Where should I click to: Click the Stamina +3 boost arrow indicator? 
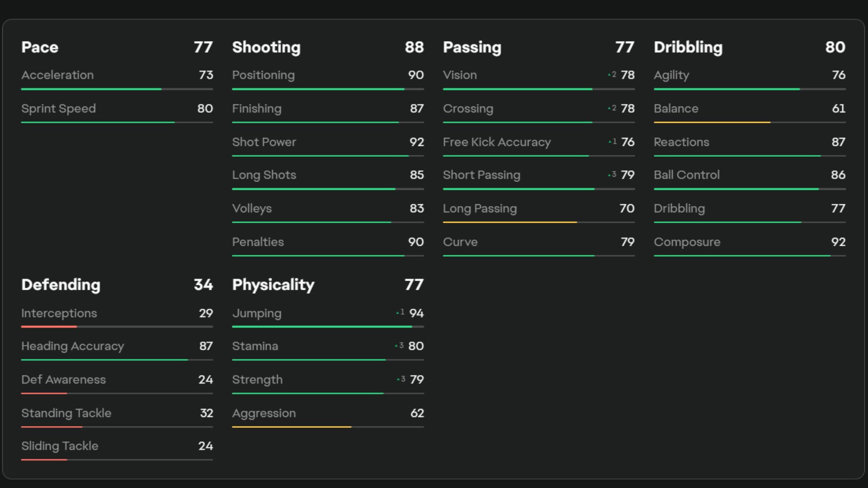tap(399, 346)
